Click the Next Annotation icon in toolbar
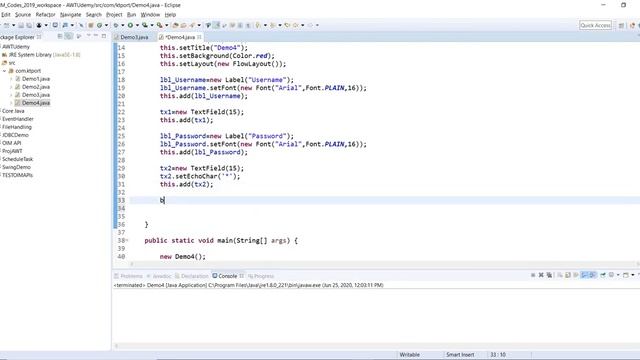640x360 pixels. click(x=258, y=25)
